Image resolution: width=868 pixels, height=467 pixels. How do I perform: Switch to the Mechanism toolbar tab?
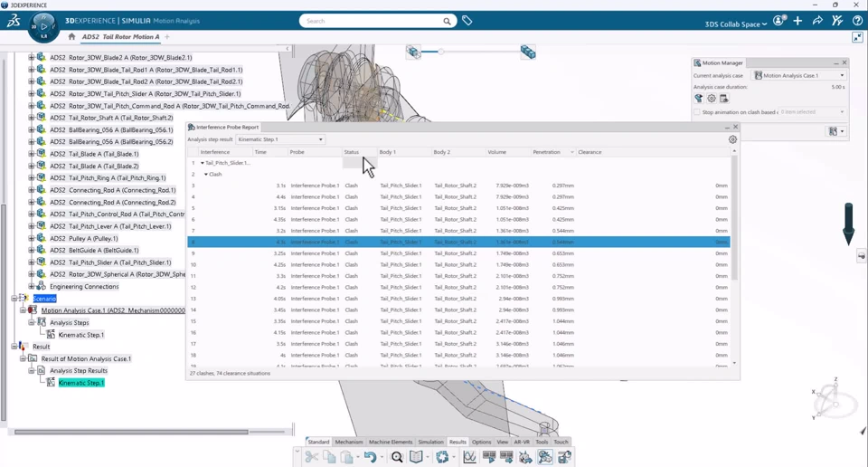(349, 442)
